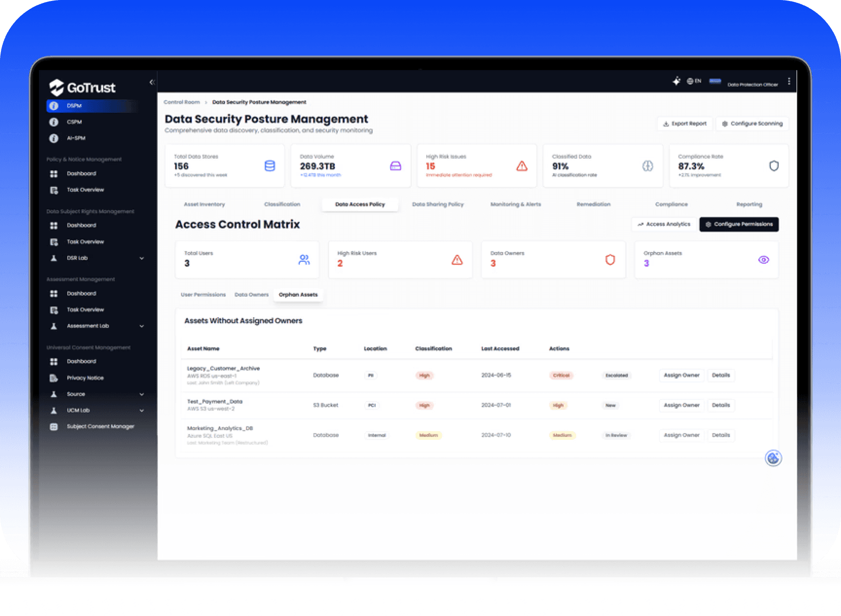Open Task Overview under Policy & Notice Management
Viewport: 841px width, 616px height.
point(85,190)
